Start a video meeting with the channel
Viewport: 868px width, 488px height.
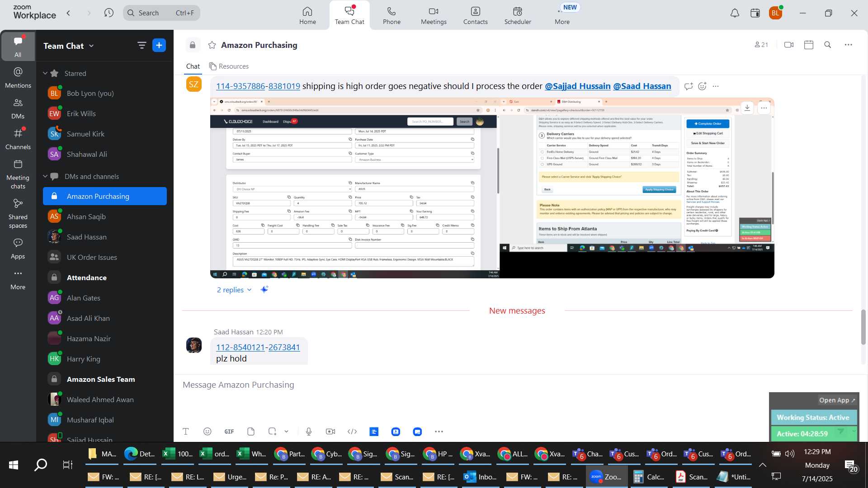789,45
